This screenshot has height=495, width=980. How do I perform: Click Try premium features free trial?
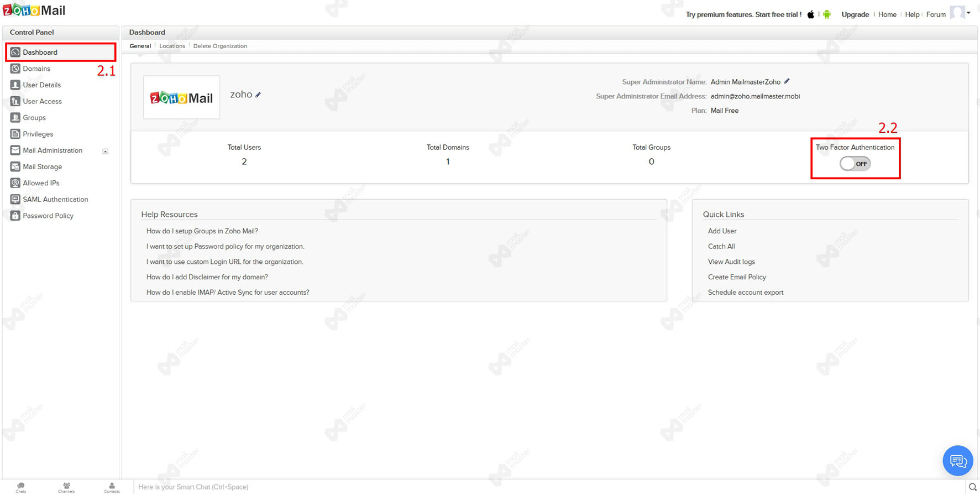743,14
